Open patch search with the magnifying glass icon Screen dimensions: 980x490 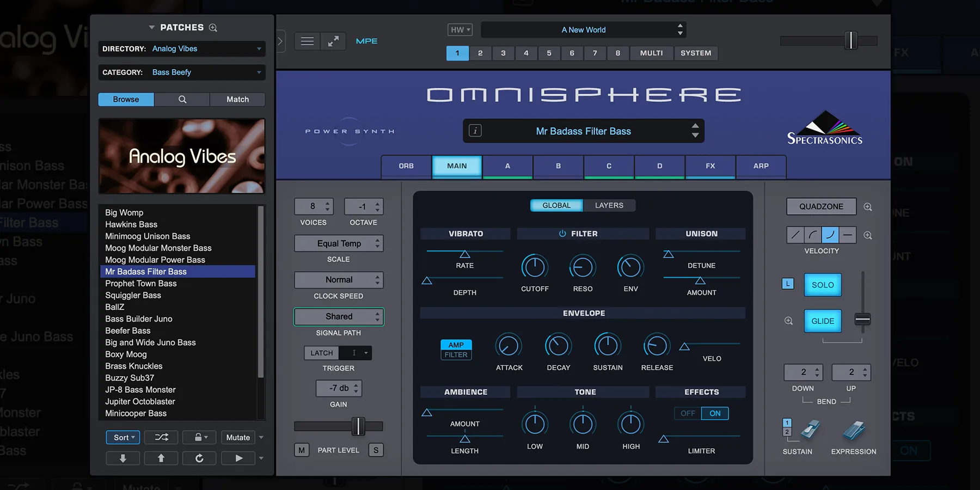pyautogui.click(x=182, y=99)
